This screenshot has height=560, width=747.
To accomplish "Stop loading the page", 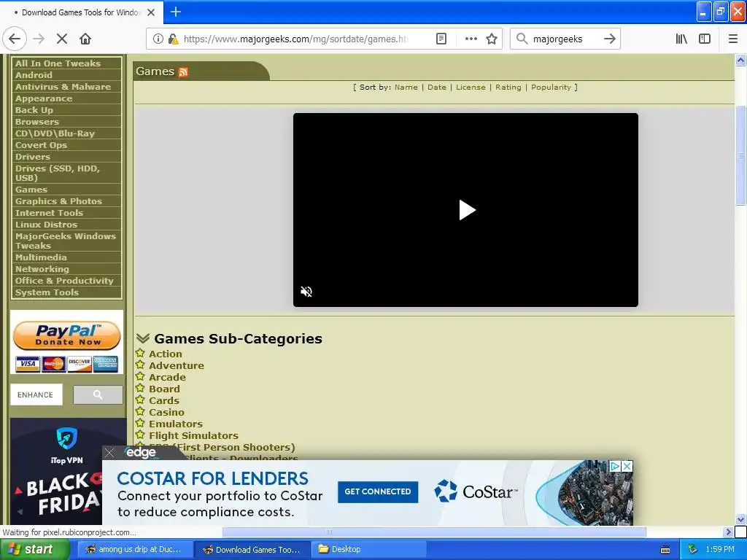I will [x=62, y=39].
